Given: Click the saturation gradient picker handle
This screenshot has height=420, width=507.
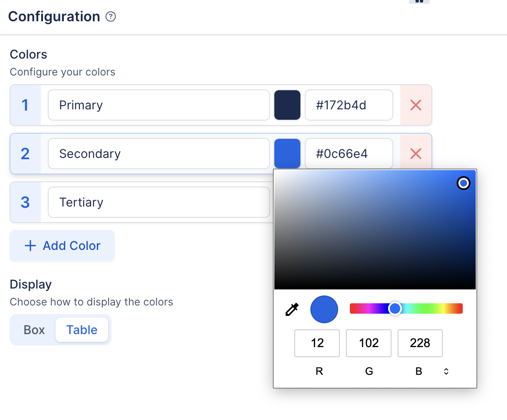Looking at the screenshot, I should [x=464, y=183].
